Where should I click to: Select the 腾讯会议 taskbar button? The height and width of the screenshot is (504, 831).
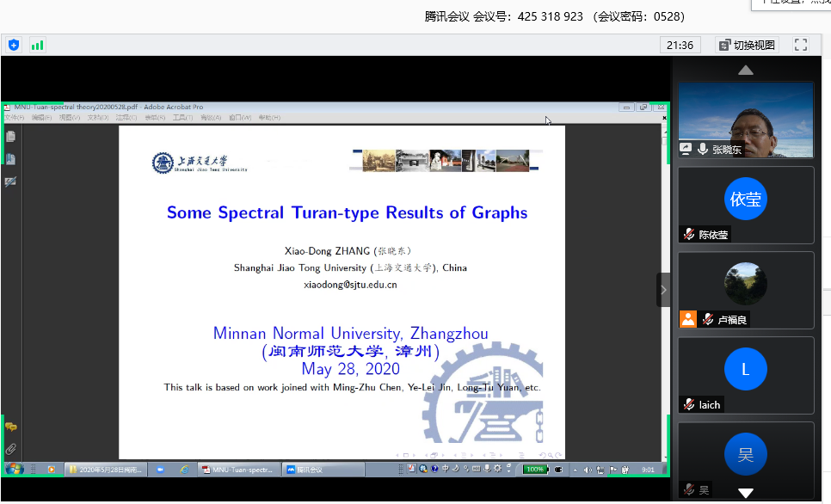306,470
